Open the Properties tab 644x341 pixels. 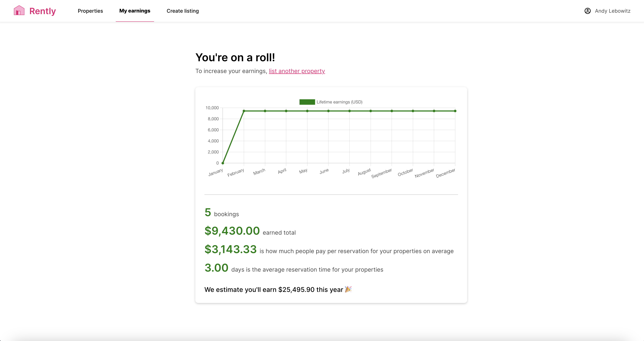click(90, 11)
